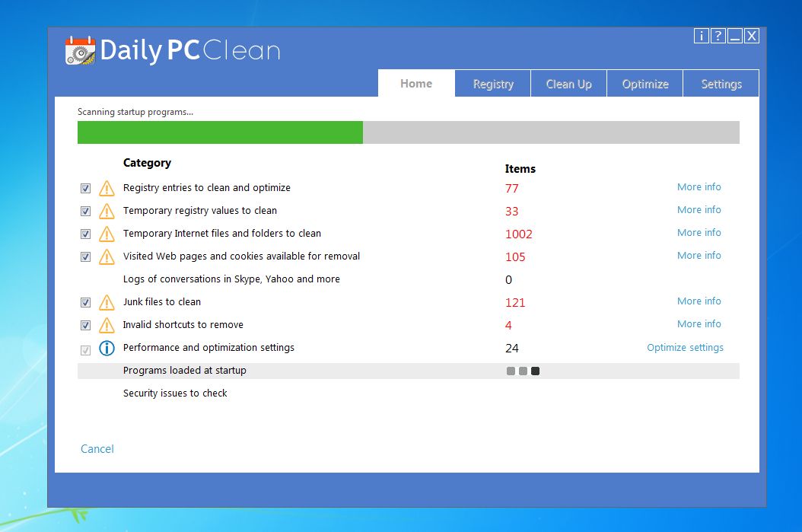Click the 77 items count
Image resolution: width=802 pixels, height=532 pixels.
[x=512, y=189]
